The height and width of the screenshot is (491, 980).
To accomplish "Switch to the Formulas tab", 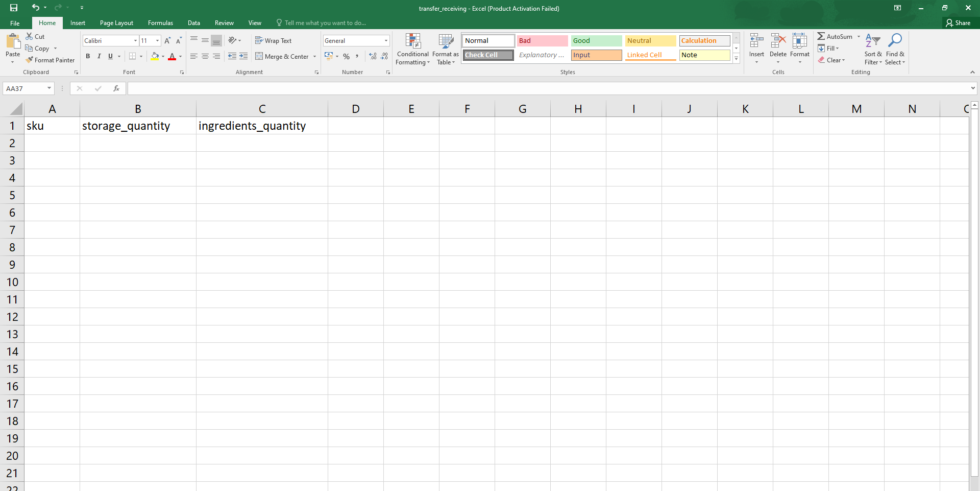I will (x=160, y=22).
